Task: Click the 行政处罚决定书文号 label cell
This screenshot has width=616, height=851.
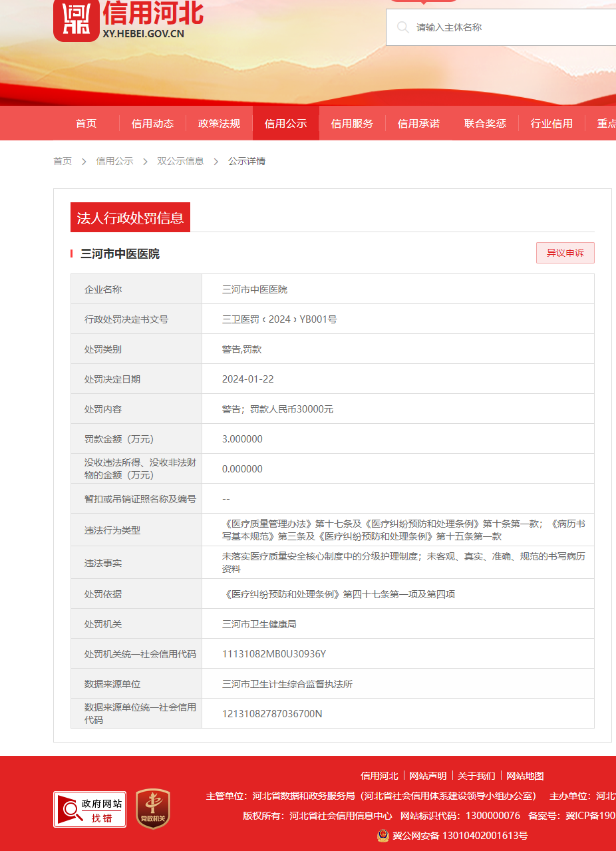Action: (136, 319)
